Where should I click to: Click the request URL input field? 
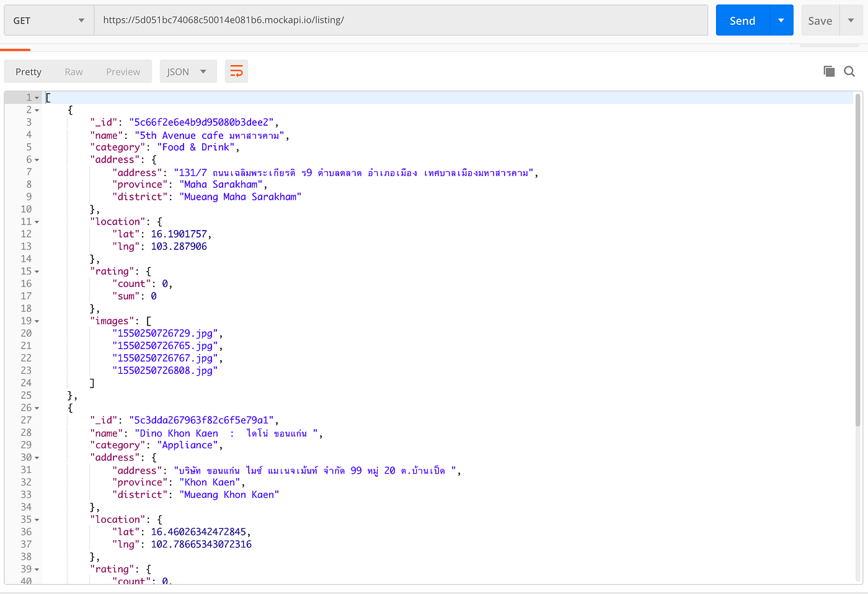pyautogui.click(x=401, y=20)
